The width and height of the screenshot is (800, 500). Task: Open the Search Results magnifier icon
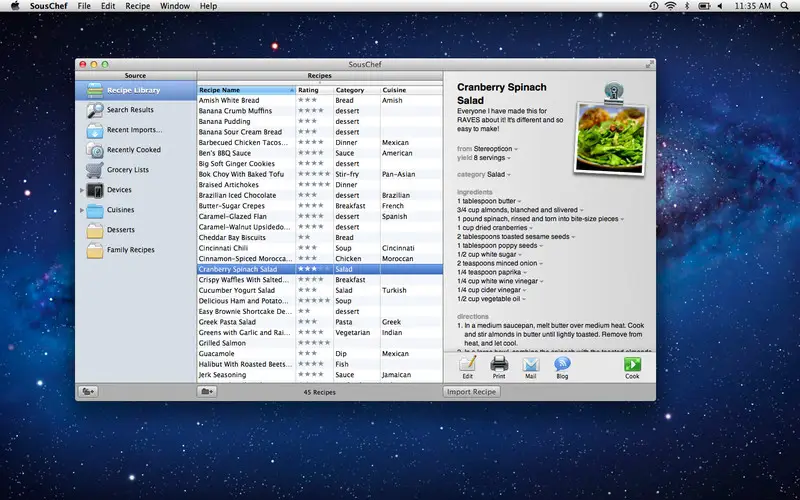point(95,110)
